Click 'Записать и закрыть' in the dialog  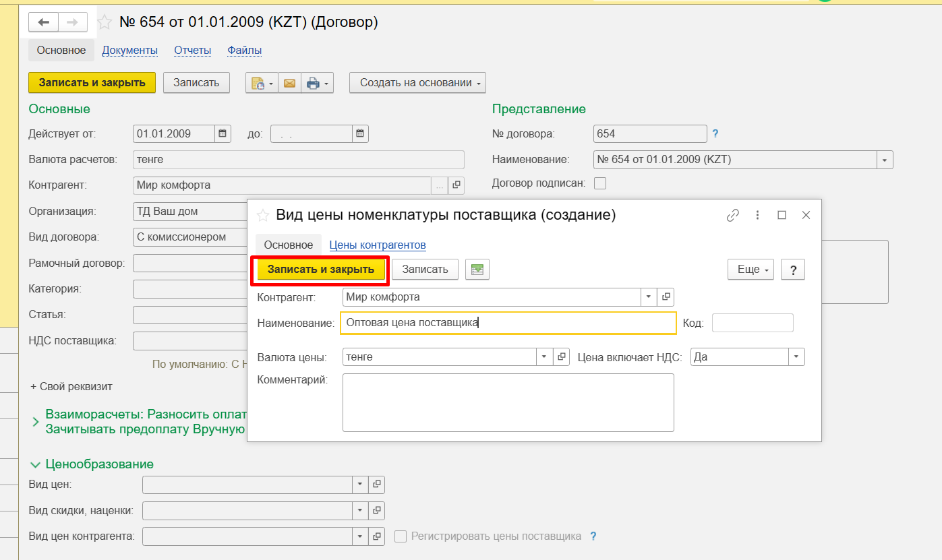(x=320, y=270)
